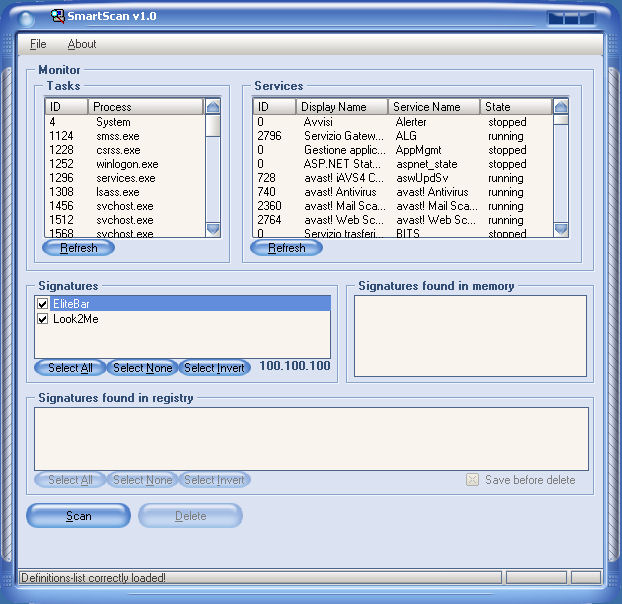Click Select Invert under registry signatures
The image size is (622, 604).
click(215, 480)
